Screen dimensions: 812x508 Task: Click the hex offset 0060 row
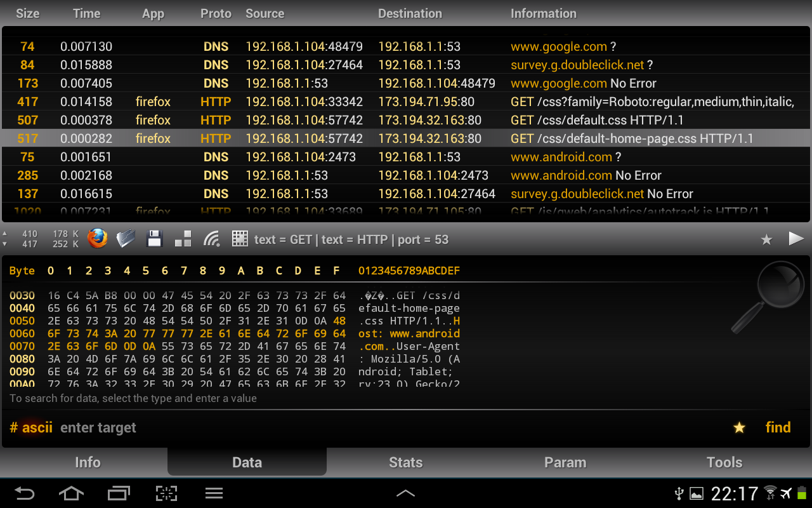(235, 333)
